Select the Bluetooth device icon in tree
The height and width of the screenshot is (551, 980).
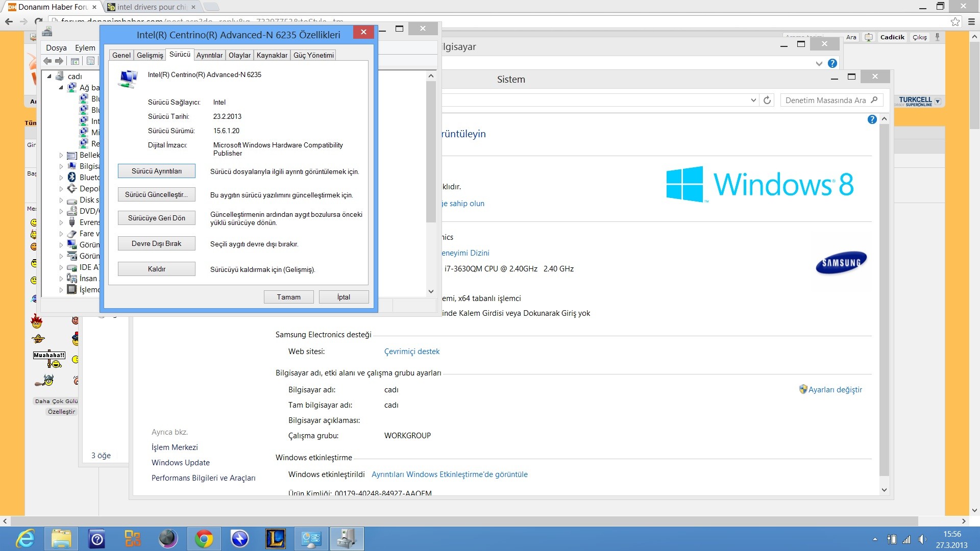point(72,178)
